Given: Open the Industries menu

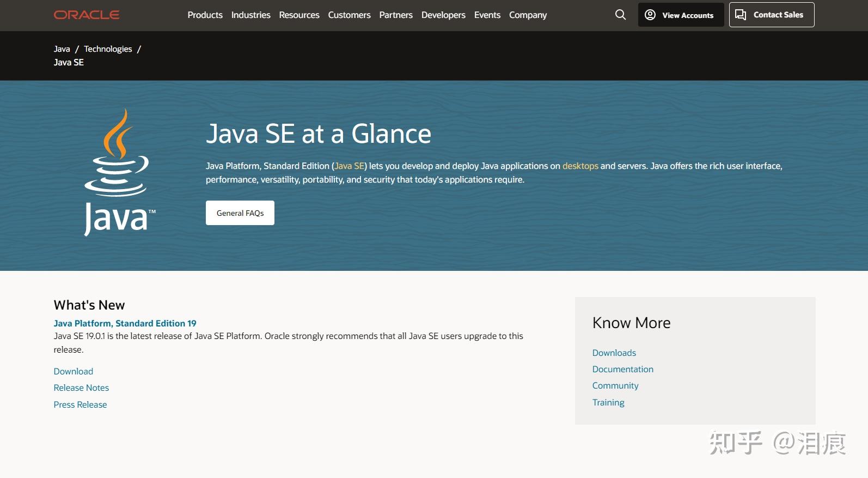Looking at the screenshot, I should [x=250, y=15].
